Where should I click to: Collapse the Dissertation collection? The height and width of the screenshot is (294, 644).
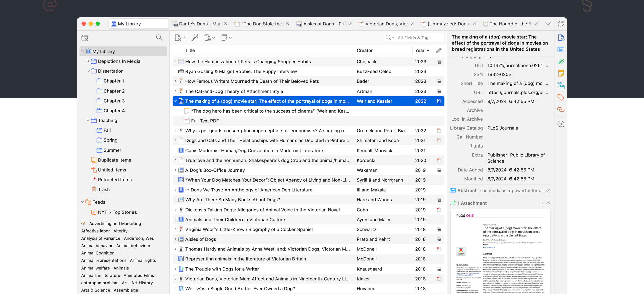coord(88,71)
